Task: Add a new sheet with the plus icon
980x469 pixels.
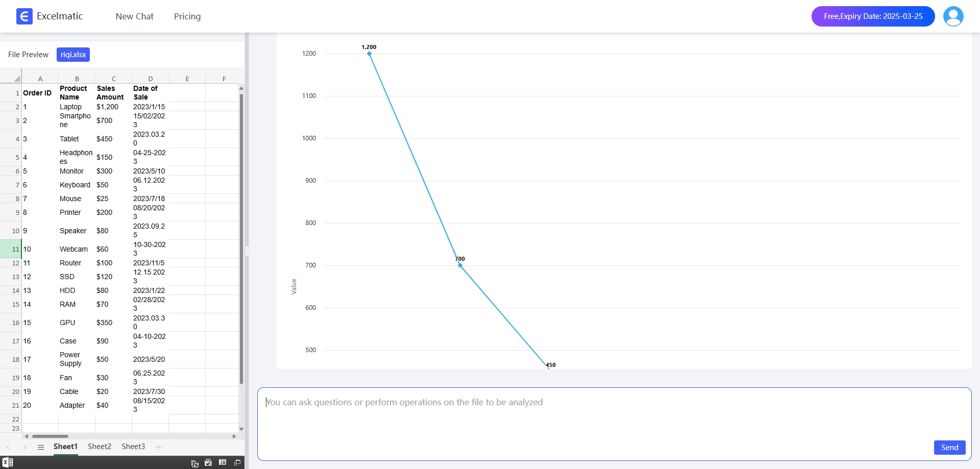Action: (158, 447)
